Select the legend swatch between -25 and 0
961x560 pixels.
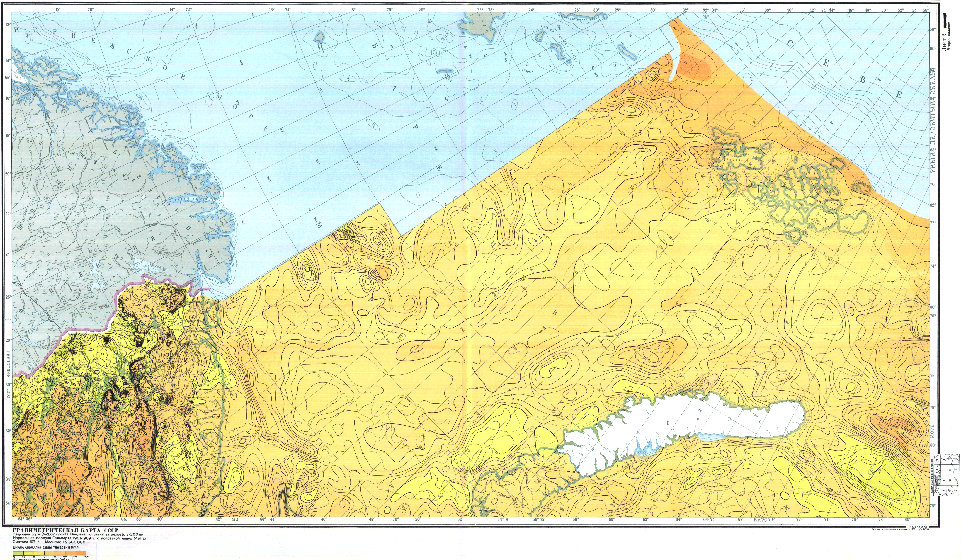39,553
